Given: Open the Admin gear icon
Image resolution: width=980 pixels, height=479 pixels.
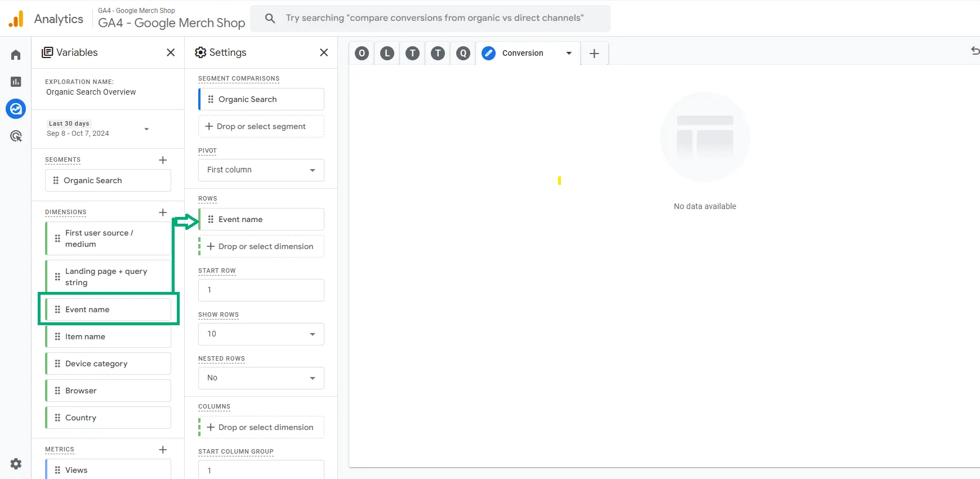Looking at the screenshot, I should (x=16, y=463).
